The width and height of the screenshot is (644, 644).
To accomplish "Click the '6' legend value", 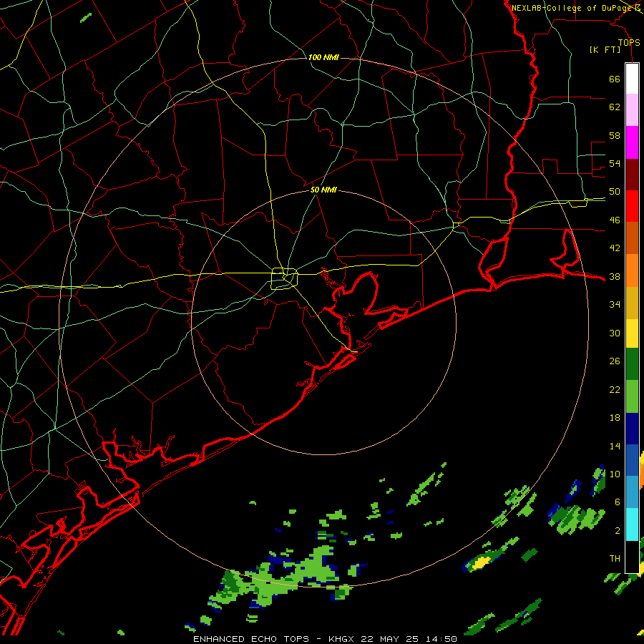I will point(617,502).
